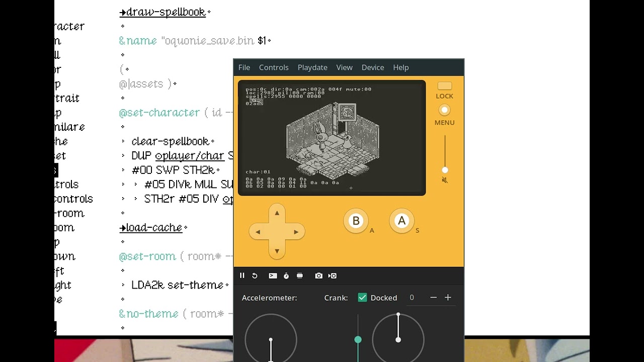Restart the simulator with the reload icon
The height and width of the screenshot is (362, 644).
255,276
